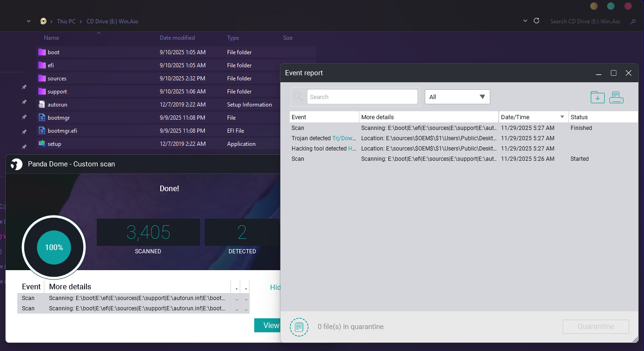Image resolution: width=644 pixels, height=351 pixels.
Task: Click the Quarantine button
Action: pos(596,326)
